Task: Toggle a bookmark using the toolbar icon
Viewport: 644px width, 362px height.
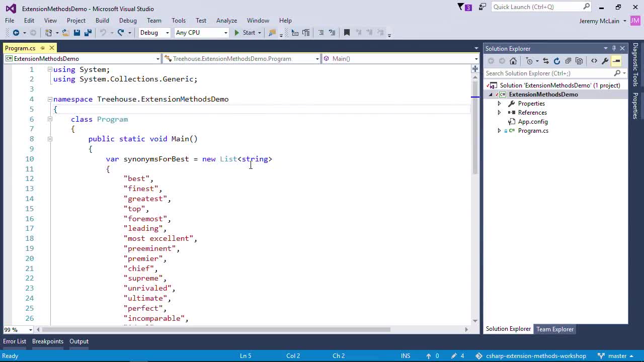Action: (x=347, y=33)
